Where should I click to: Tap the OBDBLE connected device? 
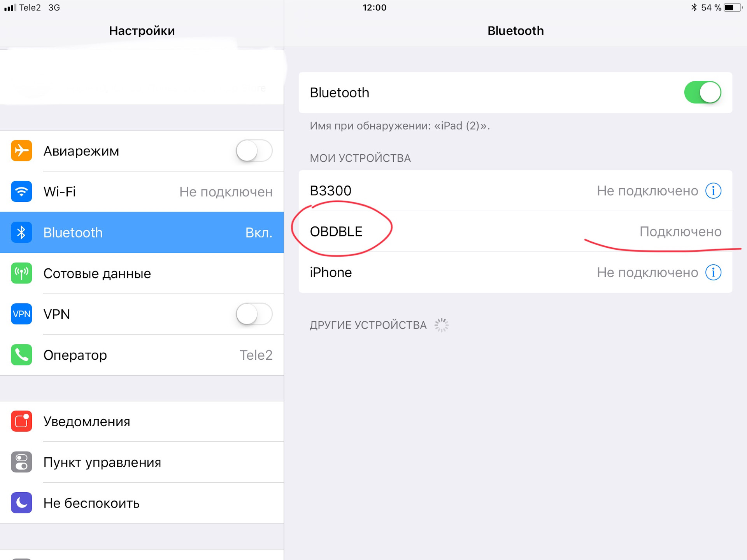point(516,231)
